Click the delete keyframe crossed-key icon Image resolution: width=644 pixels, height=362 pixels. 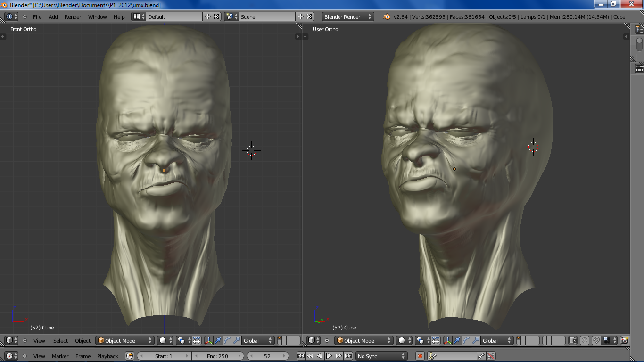(491, 356)
